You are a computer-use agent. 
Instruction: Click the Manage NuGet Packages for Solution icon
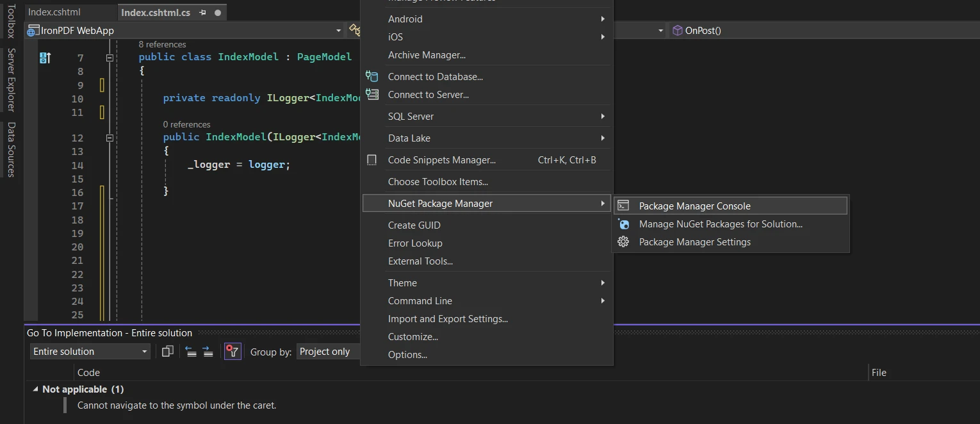pos(623,224)
